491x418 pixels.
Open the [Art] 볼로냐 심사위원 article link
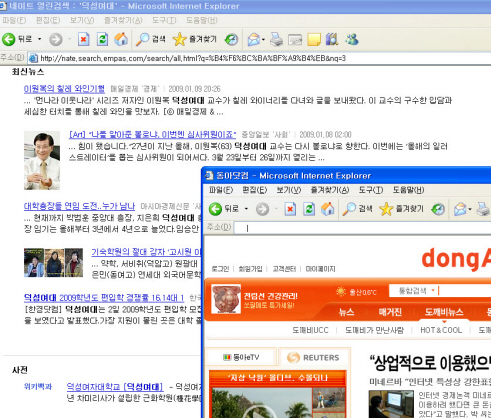tap(152, 135)
